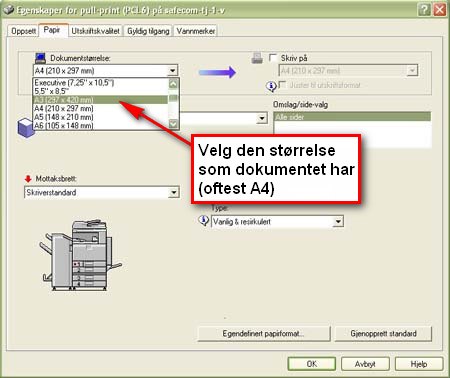Image resolution: width=450 pixels, height=378 pixels.
Task: Click the red arrow icon by Mottaksbrett
Action: pos(28,179)
